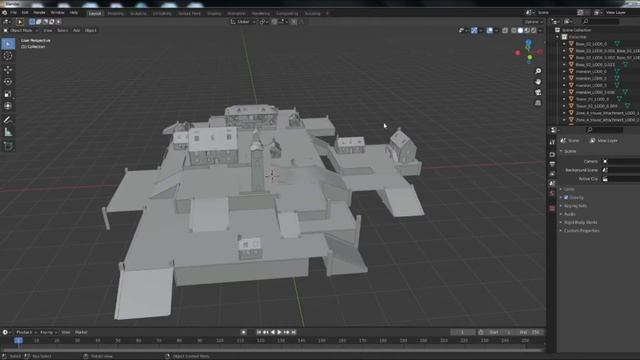This screenshot has width=640, height=360.
Task: Expand the Keying Sets panel
Action: pos(575,206)
